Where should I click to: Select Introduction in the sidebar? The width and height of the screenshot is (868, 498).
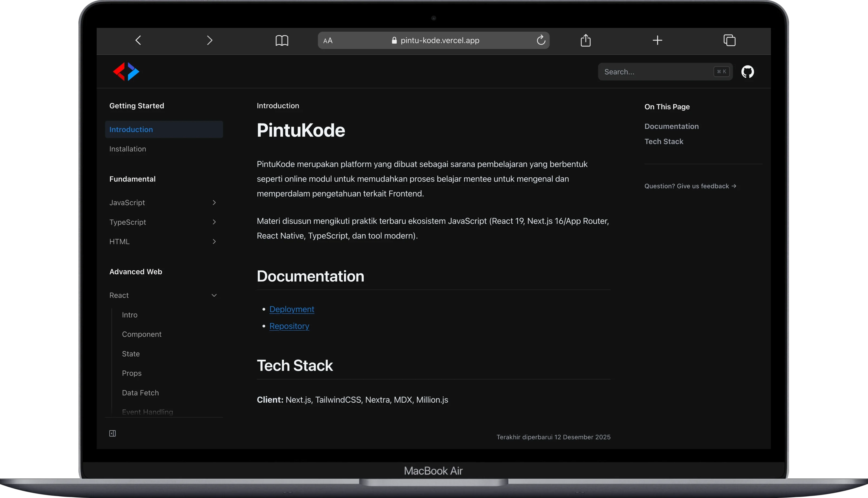164,129
